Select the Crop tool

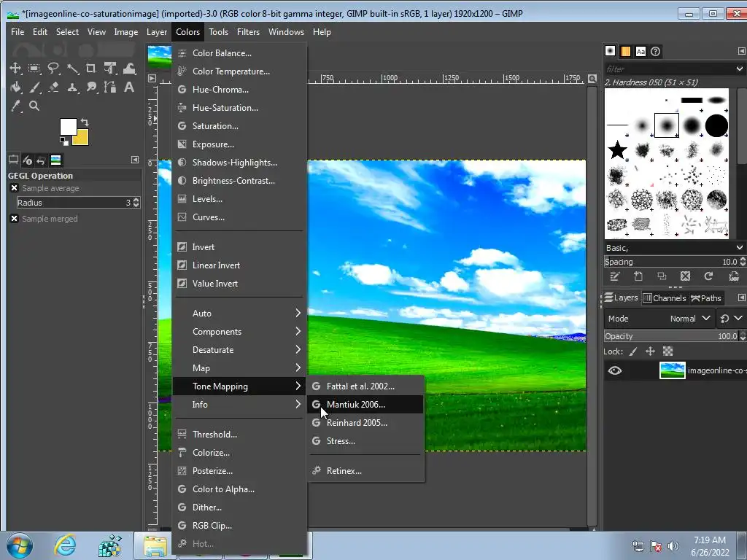91,68
